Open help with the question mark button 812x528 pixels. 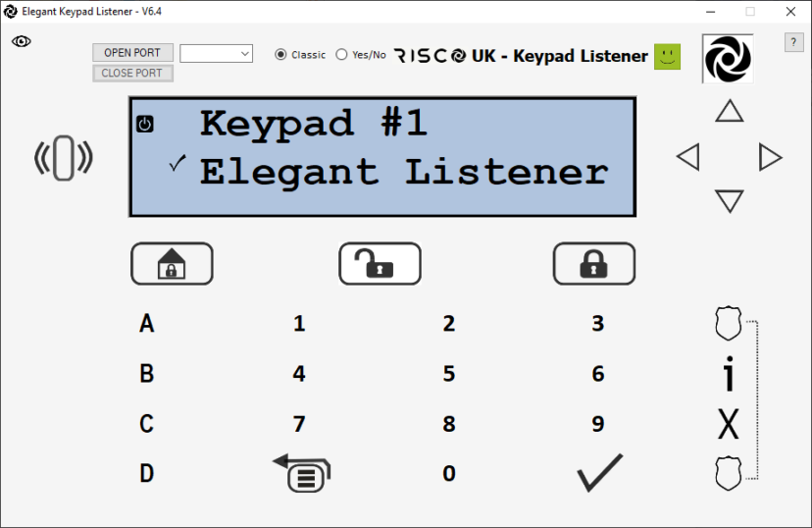[793, 42]
